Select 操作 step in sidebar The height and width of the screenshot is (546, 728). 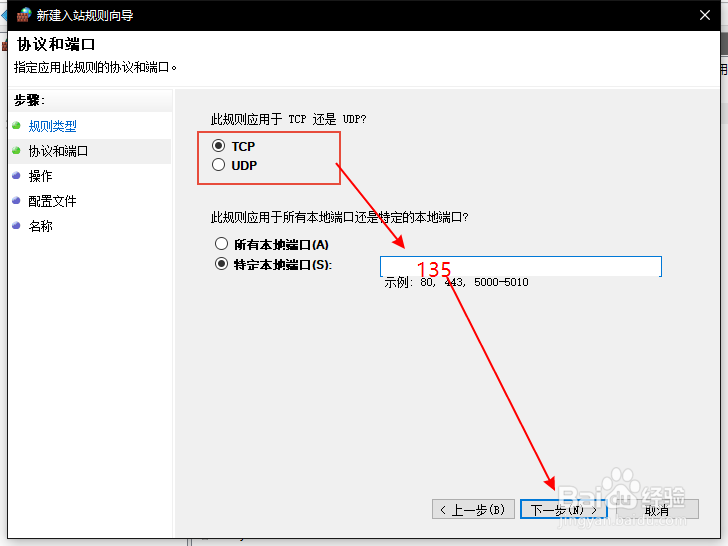[x=40, y=176]
